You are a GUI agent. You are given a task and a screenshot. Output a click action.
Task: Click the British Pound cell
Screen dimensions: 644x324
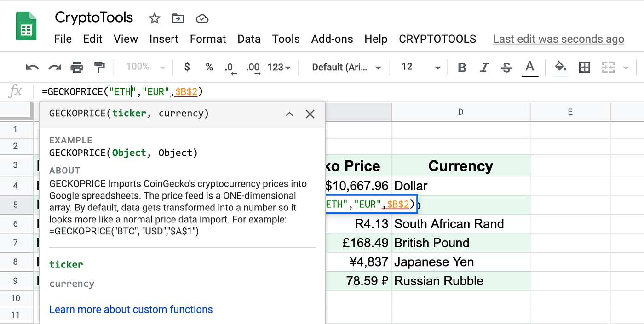460,243
